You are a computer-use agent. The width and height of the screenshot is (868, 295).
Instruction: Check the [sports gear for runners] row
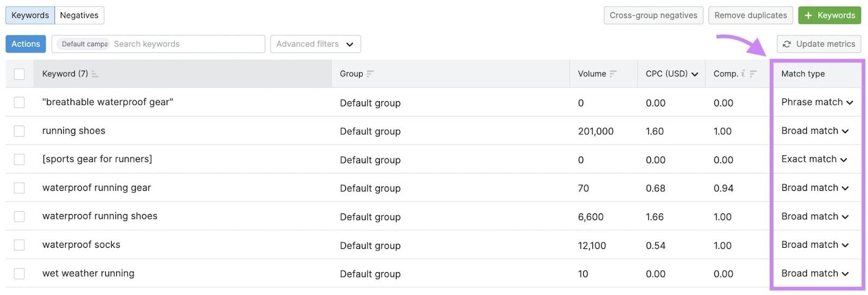click(x=20, y=159)
